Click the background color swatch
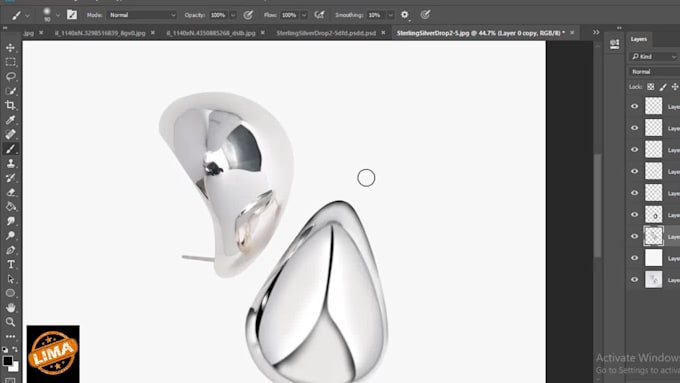Screen dimensions: 680x383 tap(15, 367)
